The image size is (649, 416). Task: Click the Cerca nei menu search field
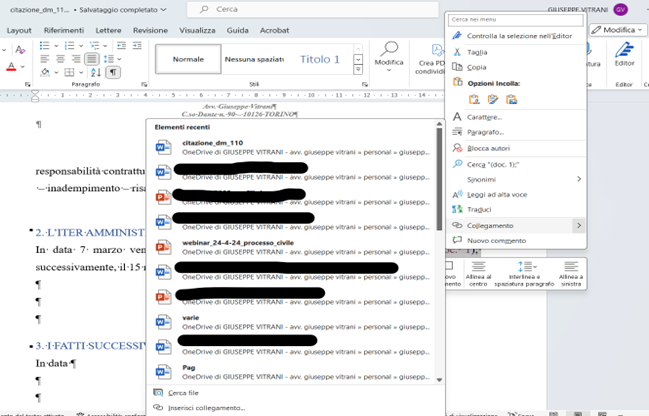(515, 19)
